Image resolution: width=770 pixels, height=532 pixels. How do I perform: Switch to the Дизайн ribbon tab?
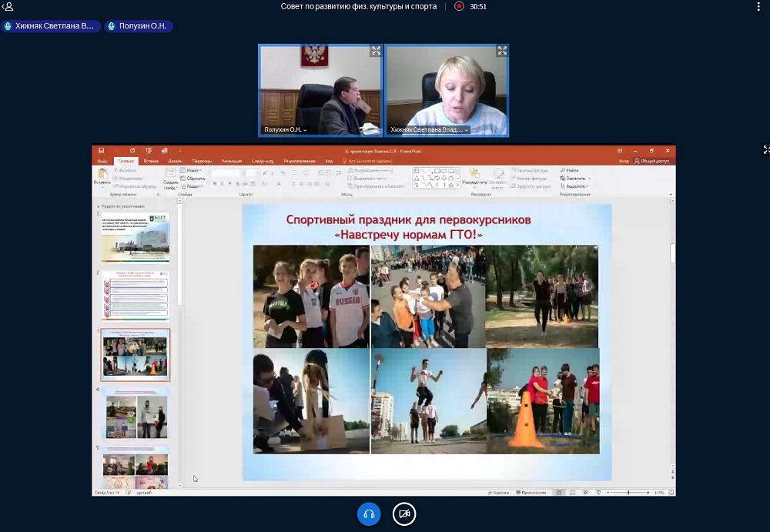pyautogui.click(x=175, y=161)
